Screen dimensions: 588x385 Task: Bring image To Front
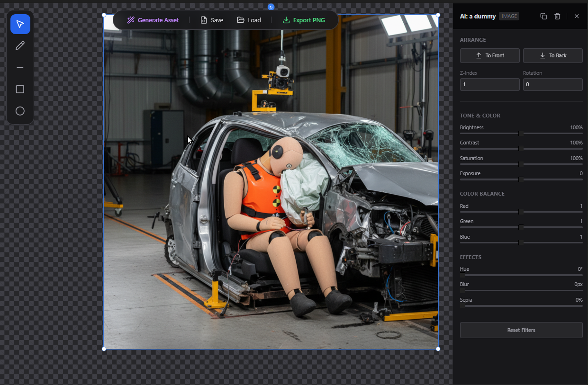click(490, 55)
